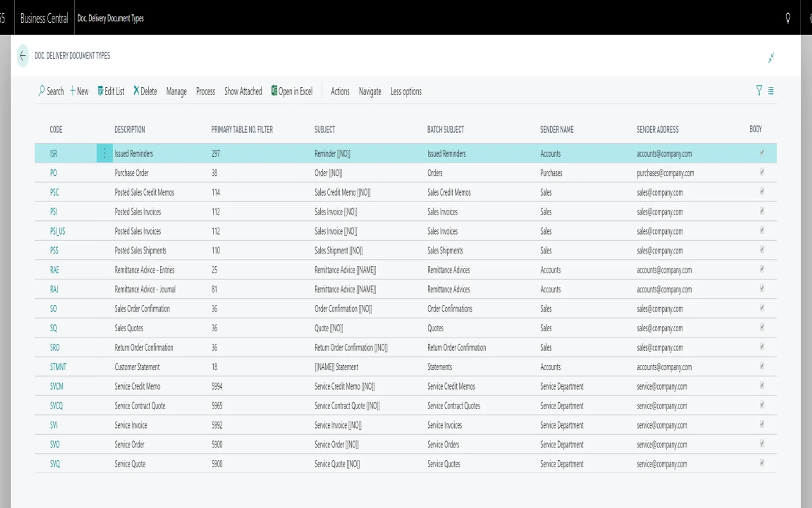Select the 'purchases@company.com' sender address cell

pos(665,173)
